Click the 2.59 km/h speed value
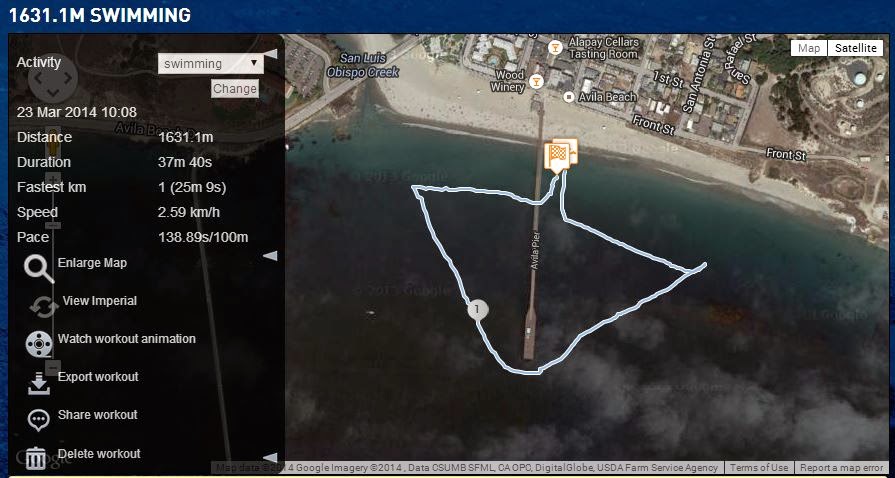Viewport: 895px width, 478px height. (189, 212)
